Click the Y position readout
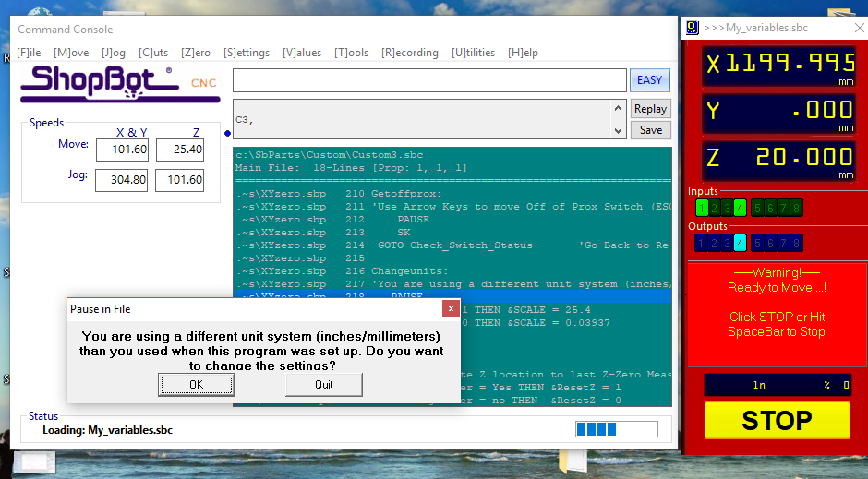Viewport: 868px width, 479px height. (779, 113)
